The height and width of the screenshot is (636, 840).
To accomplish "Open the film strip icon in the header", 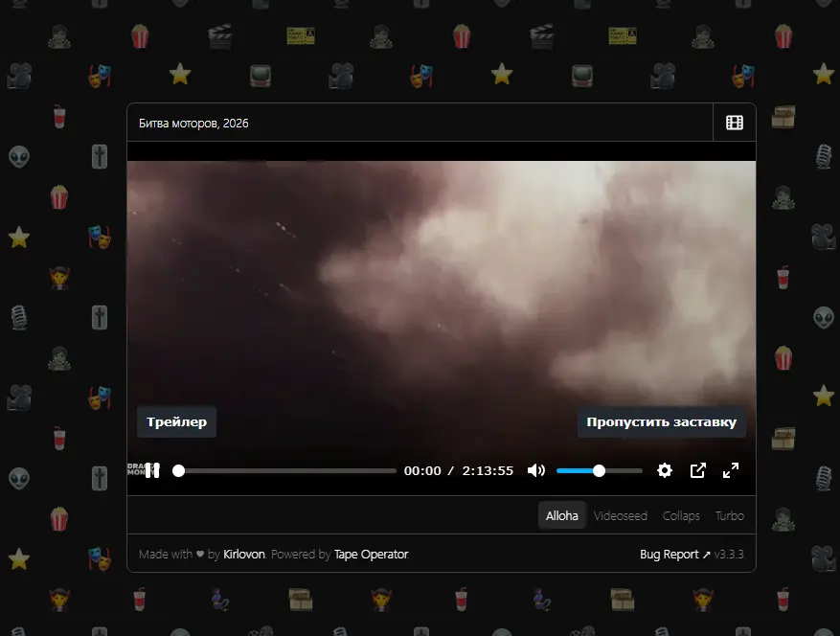I will pyautogui.click(x=734, y=123).
